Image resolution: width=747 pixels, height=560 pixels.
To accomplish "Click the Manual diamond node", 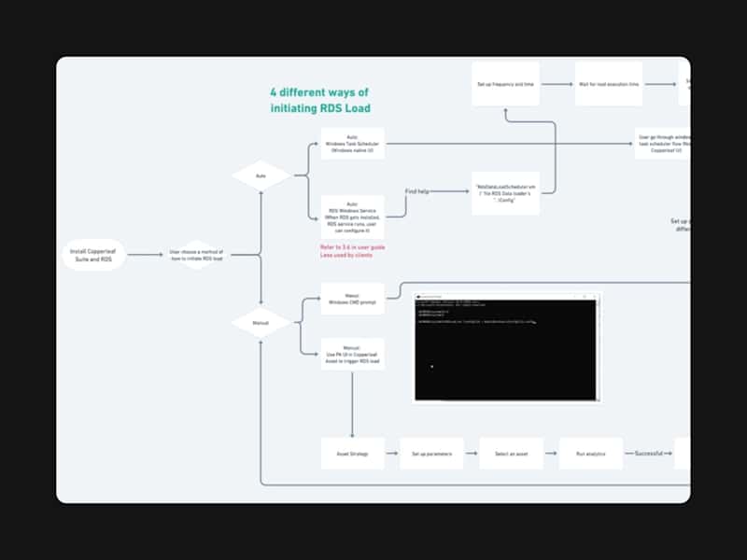I will (x=261, y=323).
